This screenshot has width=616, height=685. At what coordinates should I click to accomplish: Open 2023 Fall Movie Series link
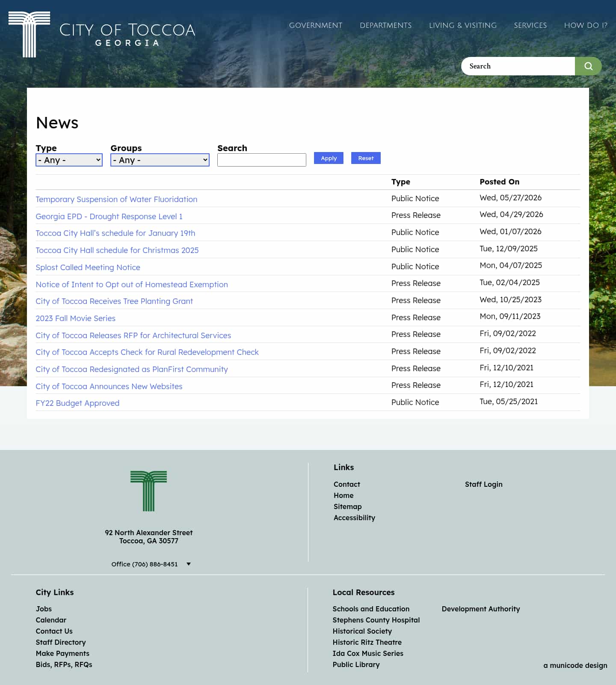(75, 318)
